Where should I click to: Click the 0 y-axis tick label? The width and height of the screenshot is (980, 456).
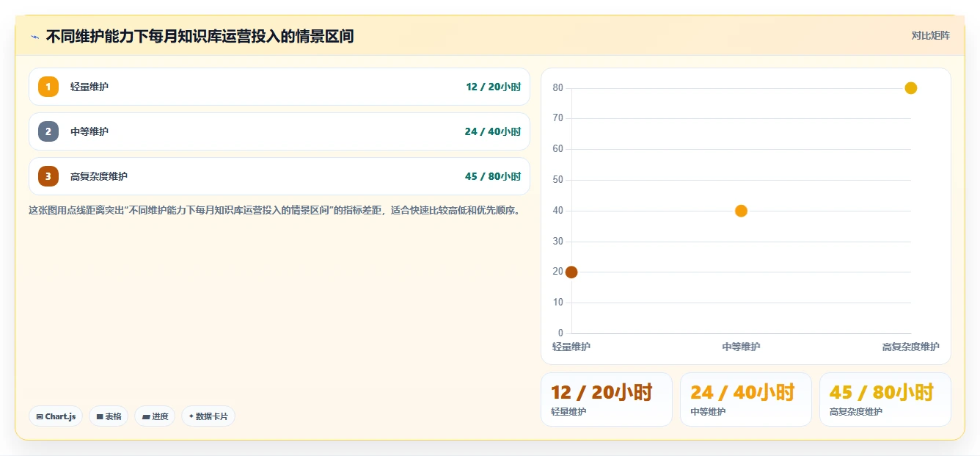(x=560, y=333)
